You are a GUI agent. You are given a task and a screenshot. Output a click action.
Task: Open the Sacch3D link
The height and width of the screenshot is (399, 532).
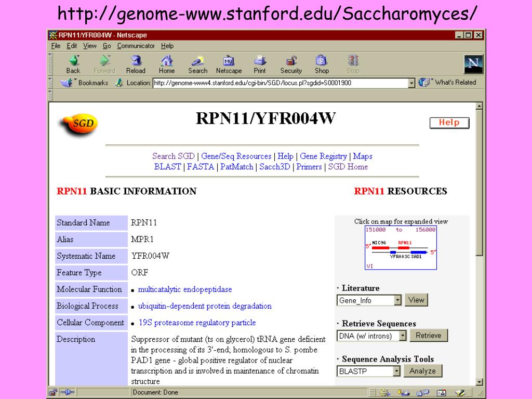point(275,167)
